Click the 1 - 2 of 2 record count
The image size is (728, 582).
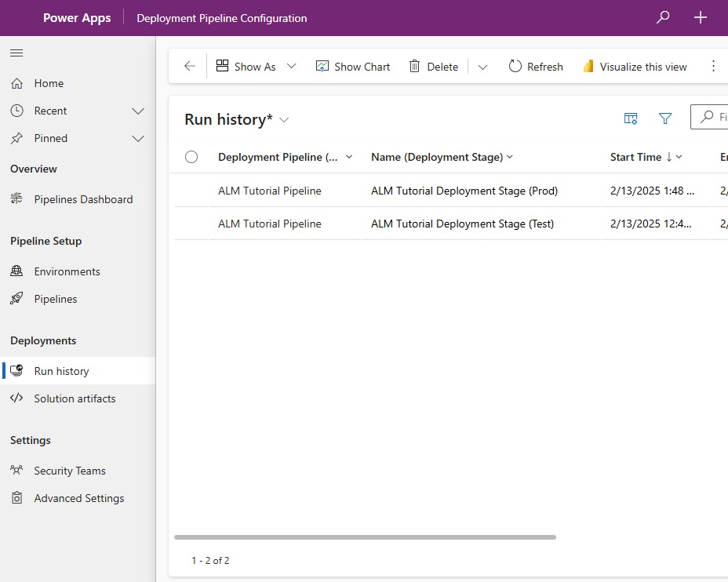(210, 560)
